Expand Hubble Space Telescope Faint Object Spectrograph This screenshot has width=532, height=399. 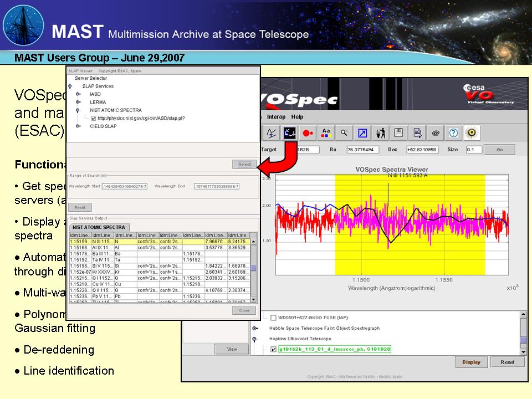click(x=255, y=329)
